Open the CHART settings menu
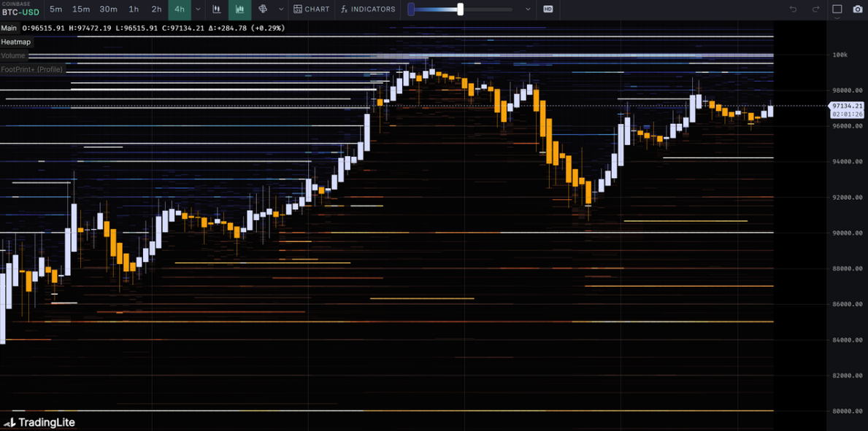This screenshot has height=431, width=868. (x=311, y=9)
